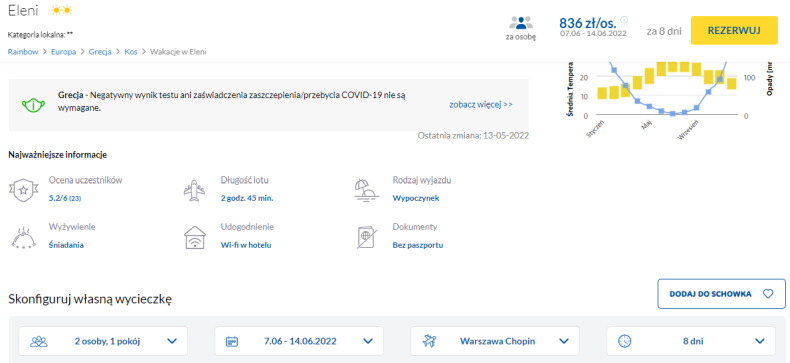Click 'Wi-fi w hotelu' amenity link
This screenshot has width=790, height=363.
pyautogui.click(x=246, y=246)
